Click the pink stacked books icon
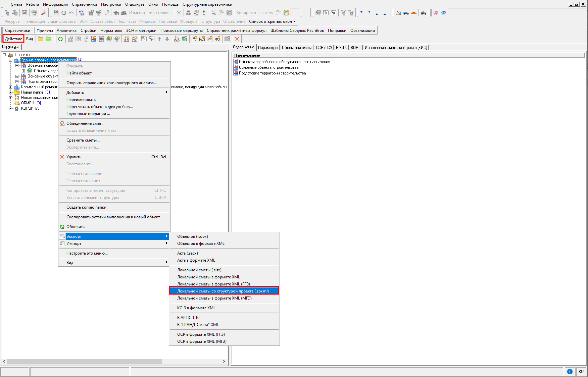Viewport: 588px width, 377px height. pyautogui.click(x=436, y=13)
